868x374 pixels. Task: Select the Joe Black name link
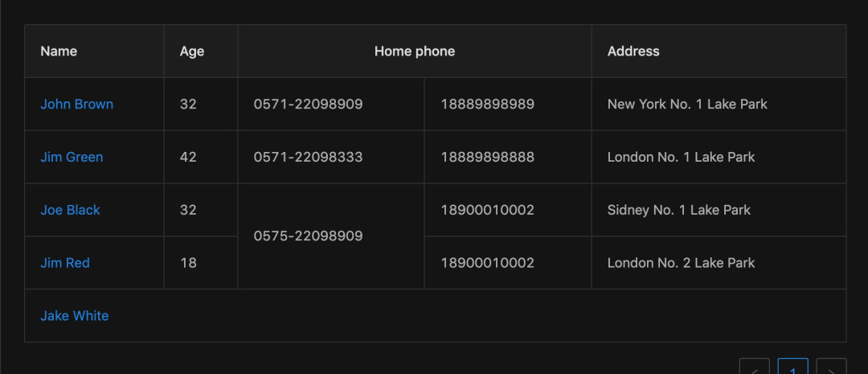click(x=70, y=210)
